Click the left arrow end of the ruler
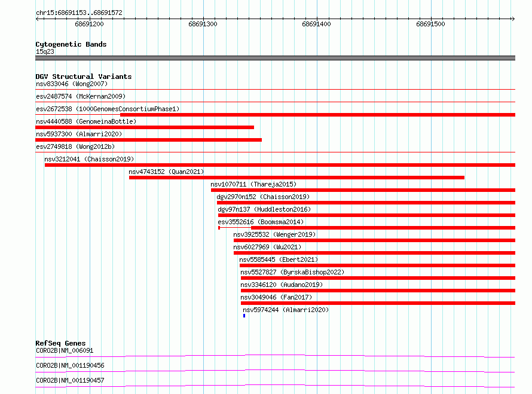Image resolution: width=532 pixels, height=394 pixels. tap(37, 19)
